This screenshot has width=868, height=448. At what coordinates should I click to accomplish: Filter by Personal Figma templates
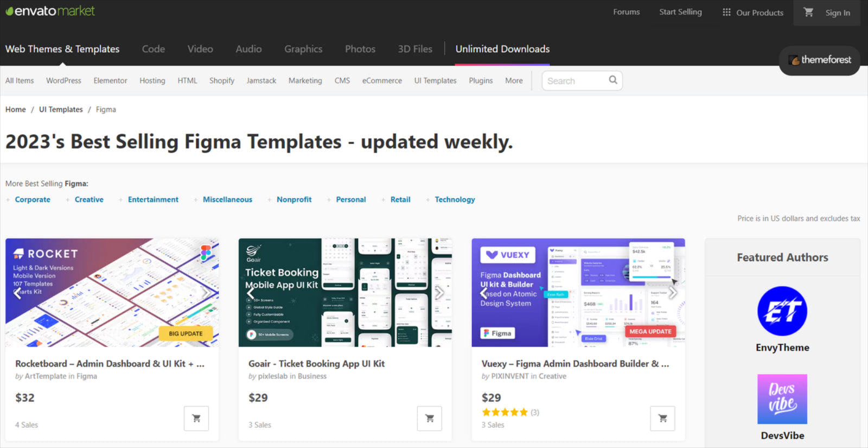click(351, 199)
